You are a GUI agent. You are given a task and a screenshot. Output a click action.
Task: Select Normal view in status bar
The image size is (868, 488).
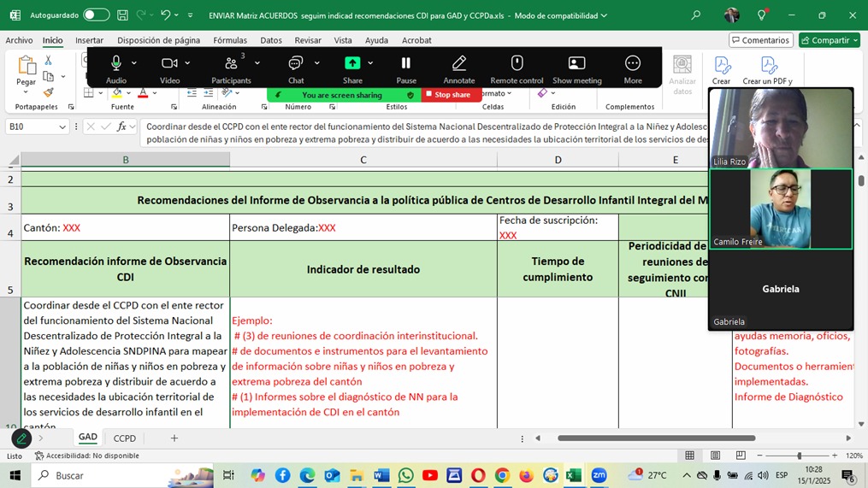coord(690,456)
